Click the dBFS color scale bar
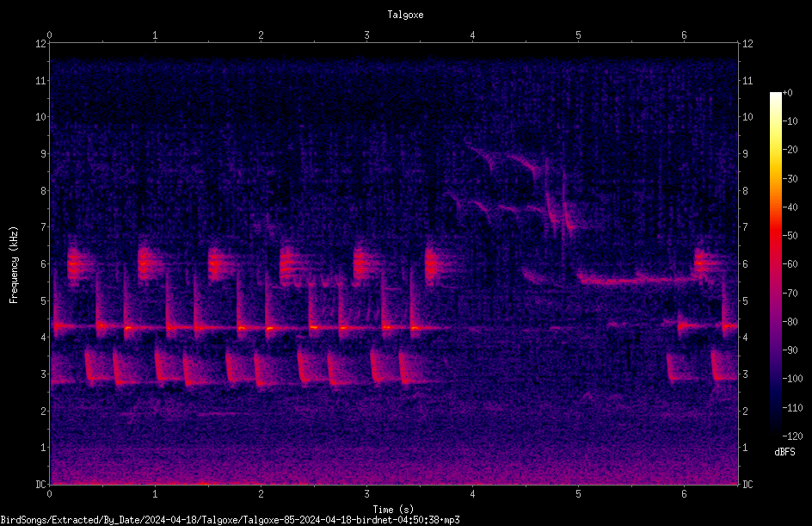The width and height of the screenshot is (812, 526). pyautogui.click(x=775, y=263)
